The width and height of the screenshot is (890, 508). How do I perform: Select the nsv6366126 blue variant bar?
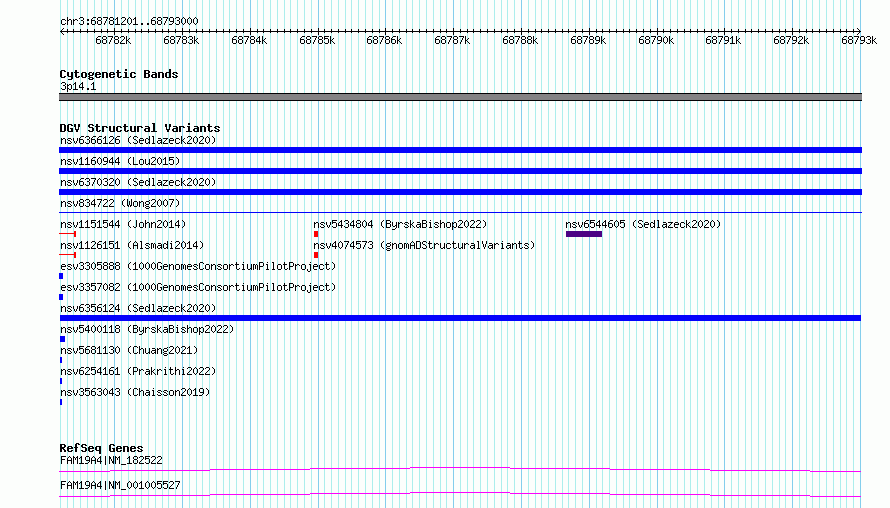460,150
